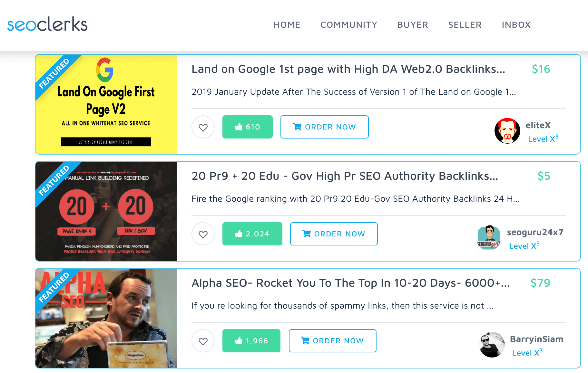Click the 1,966 thumbs-up likes button
This screenshot has width=588, height=373.
pyautogui.click(x=251, y=341)
